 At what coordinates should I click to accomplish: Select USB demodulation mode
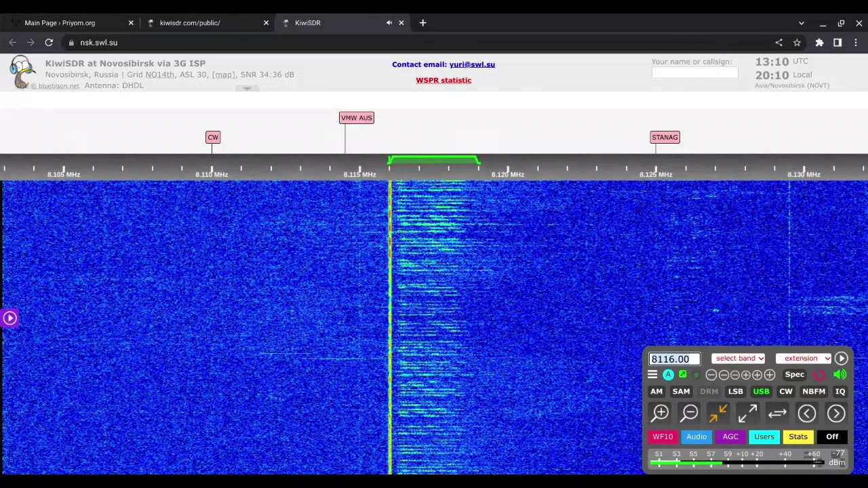pyautogui.click(x=761, y=391)
